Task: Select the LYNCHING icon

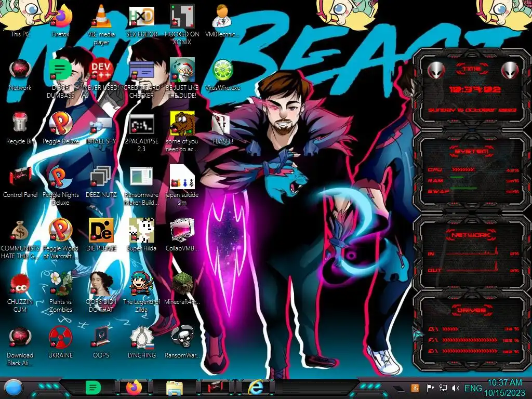Action: (x=141, y=343)
